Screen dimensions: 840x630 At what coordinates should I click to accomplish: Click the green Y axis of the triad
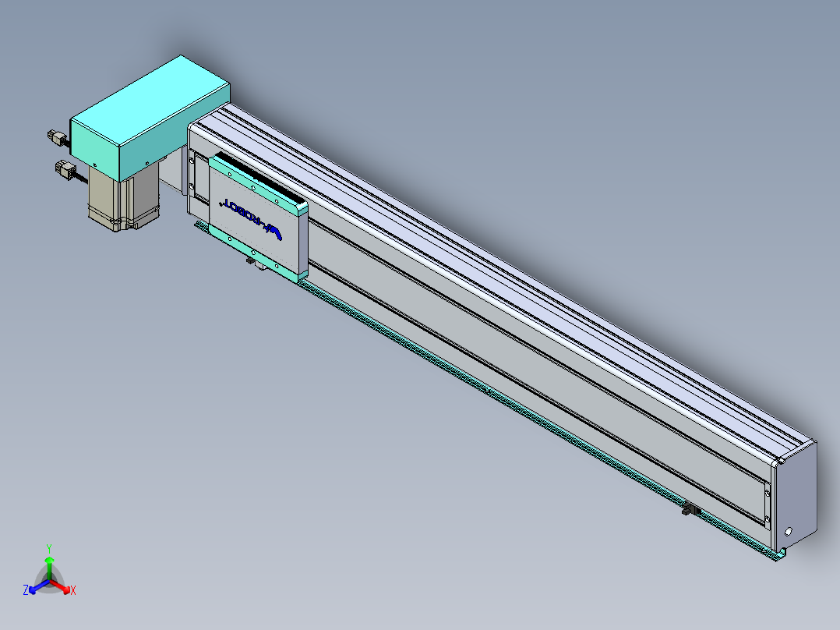[x=49, y=568]
